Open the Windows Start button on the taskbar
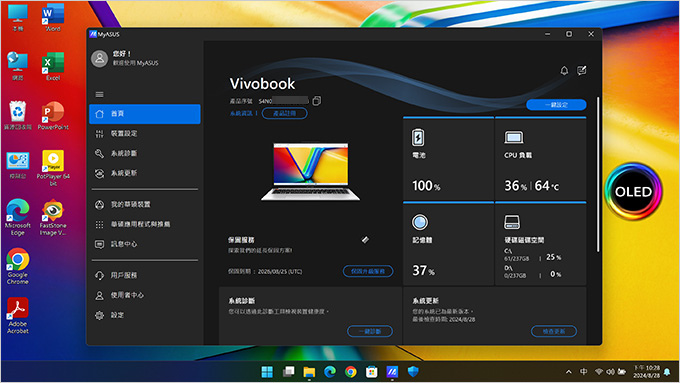This screenshot has width=680, height=383. click(267, 372)
